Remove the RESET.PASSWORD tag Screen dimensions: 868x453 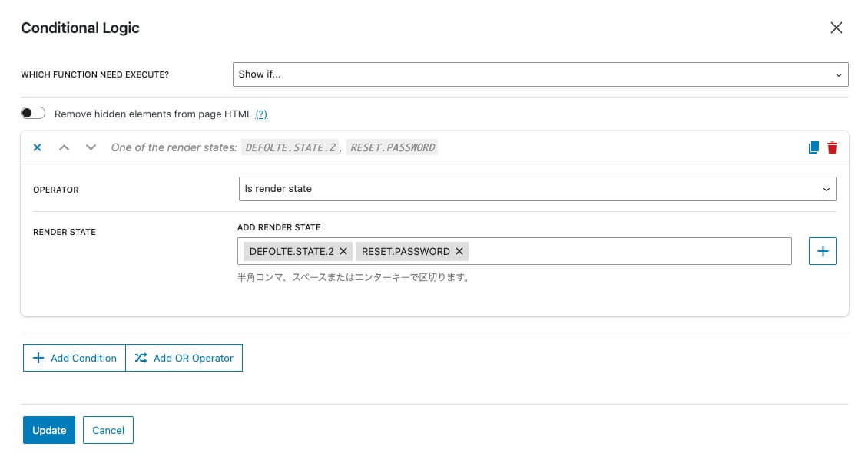point(459,251)
